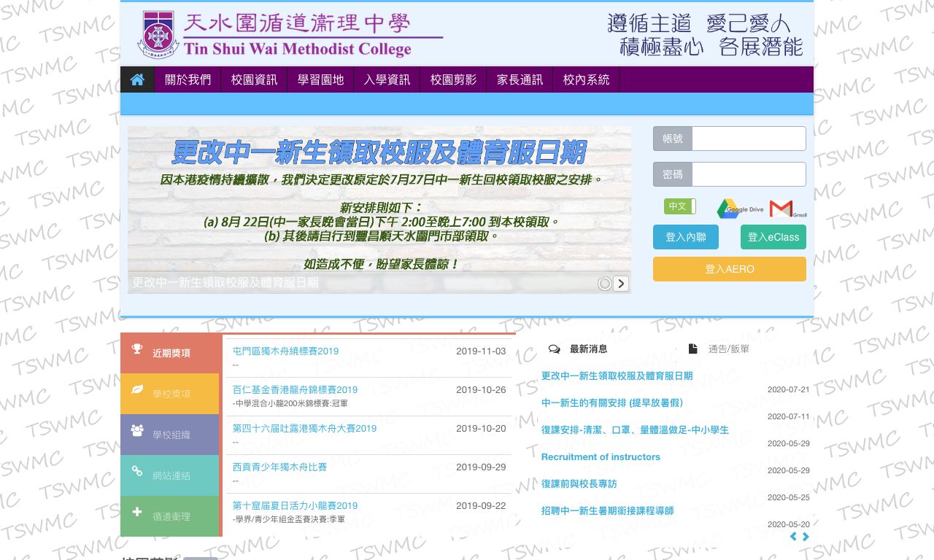Select the 學校獎項 side tab
The height and width of the screenshot is (560, 934).
tap(170, 394)
